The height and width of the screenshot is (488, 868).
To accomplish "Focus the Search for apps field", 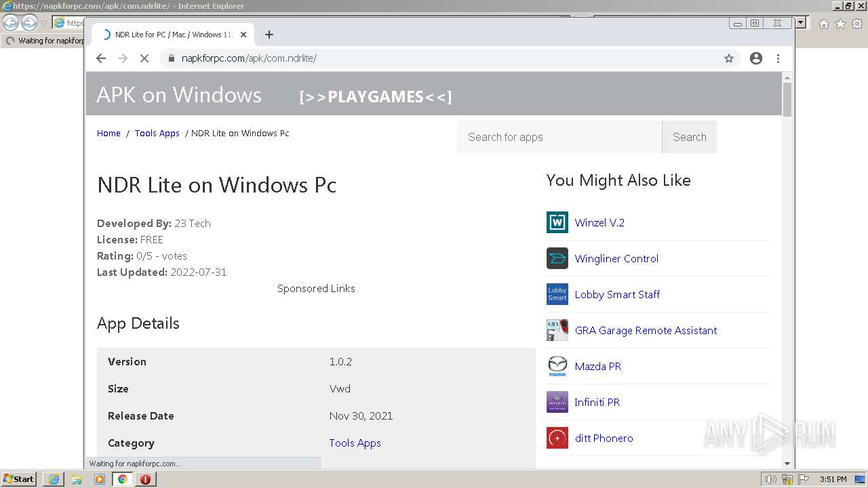I will 559,137.
